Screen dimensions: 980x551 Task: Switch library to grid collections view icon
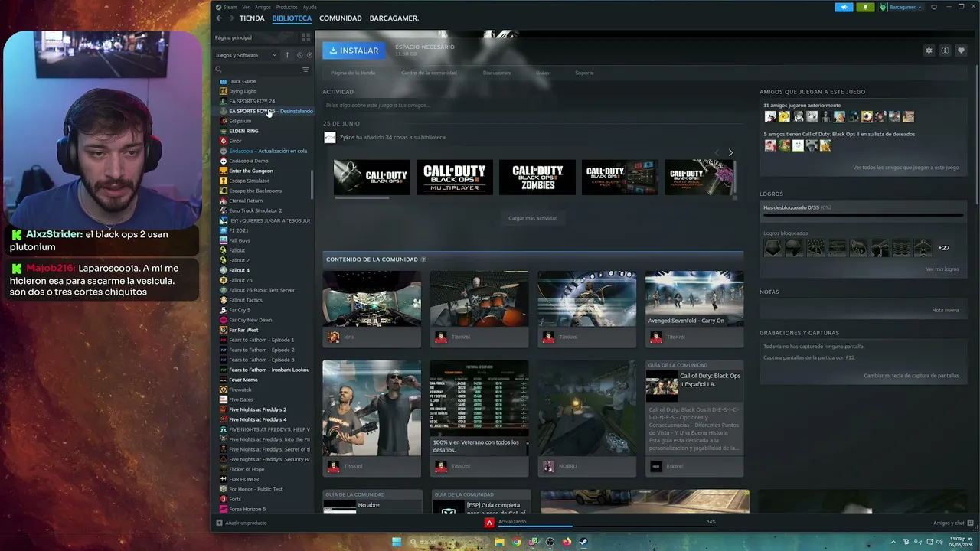pos(305,37)
